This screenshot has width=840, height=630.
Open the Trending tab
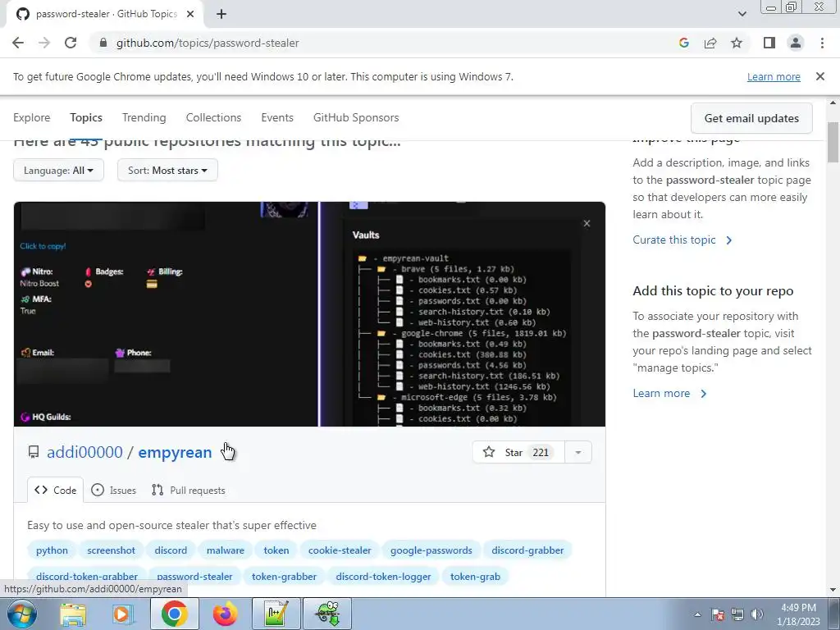(144, 117)
